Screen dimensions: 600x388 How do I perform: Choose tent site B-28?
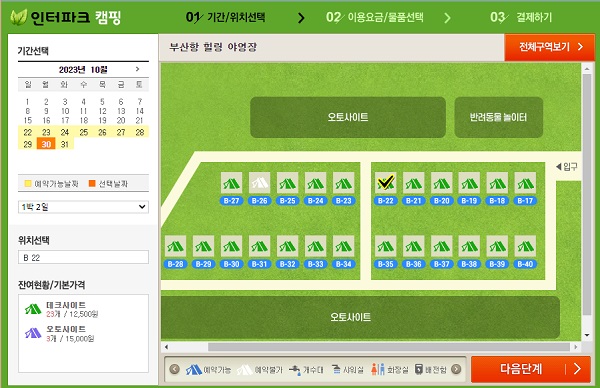pos(176,246)
